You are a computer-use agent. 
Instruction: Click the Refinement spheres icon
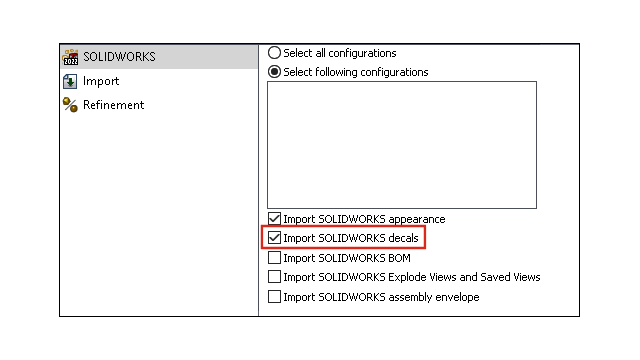[x=70, y=105]
